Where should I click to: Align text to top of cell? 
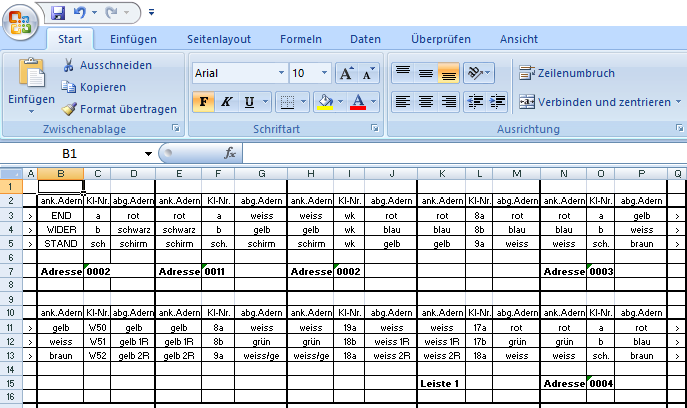tap(403, 73)
